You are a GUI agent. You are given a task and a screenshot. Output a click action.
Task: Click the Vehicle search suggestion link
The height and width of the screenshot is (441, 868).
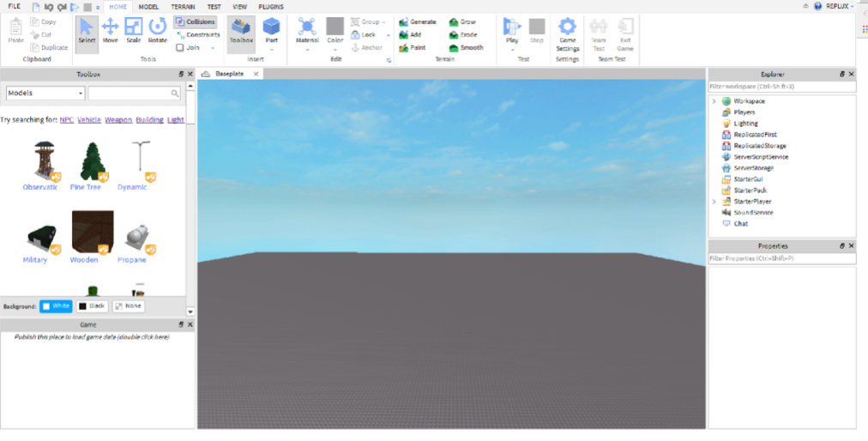coord(89,120)
